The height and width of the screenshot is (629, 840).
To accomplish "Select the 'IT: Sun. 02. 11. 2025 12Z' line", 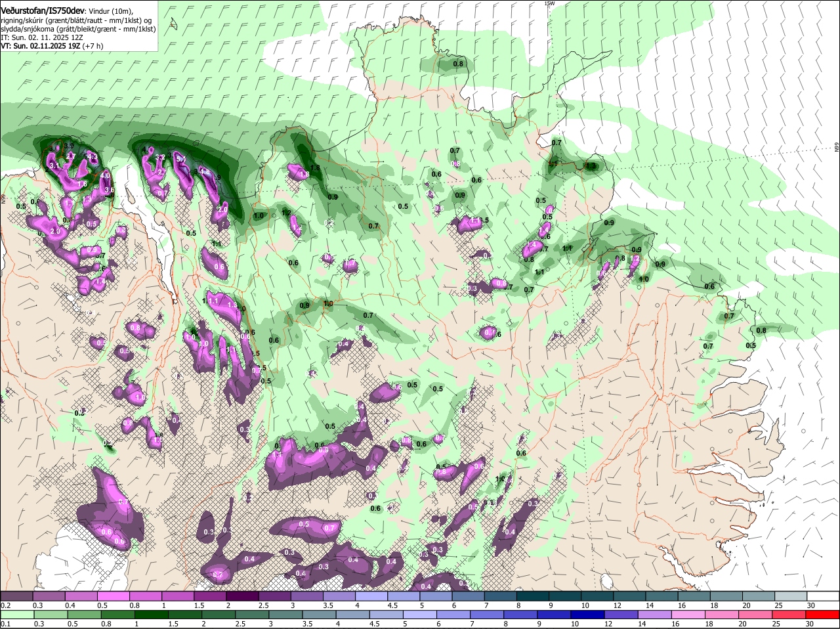I will point(42,38).
